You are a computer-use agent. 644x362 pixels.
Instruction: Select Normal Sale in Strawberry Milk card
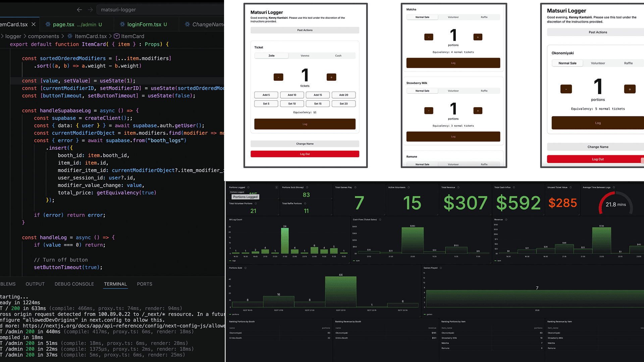[x=422, y=91]
